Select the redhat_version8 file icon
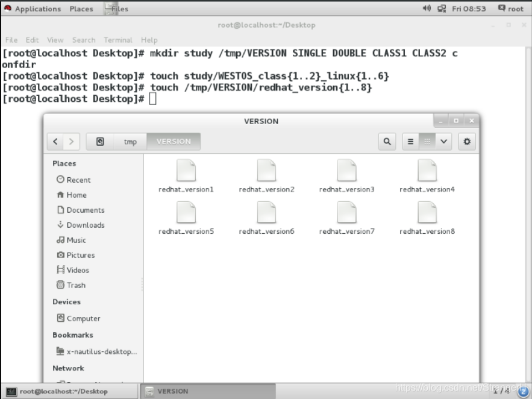 click(x=427, y=212)
